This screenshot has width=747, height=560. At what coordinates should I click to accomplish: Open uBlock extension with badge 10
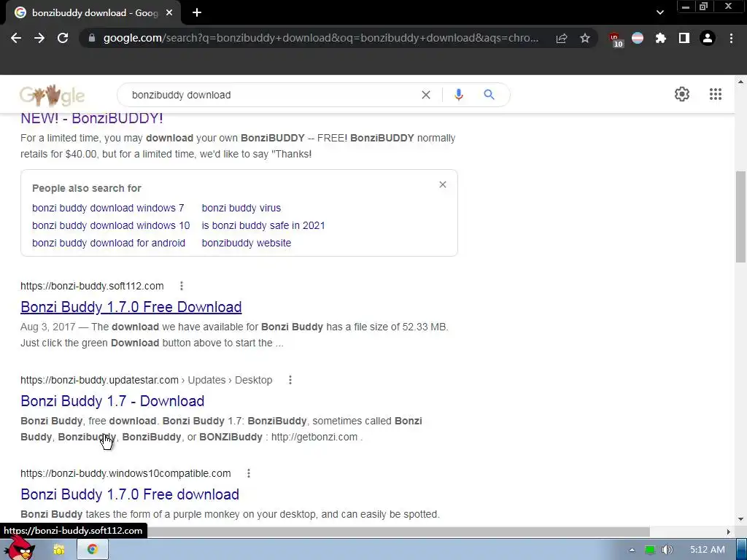(616, 39)
